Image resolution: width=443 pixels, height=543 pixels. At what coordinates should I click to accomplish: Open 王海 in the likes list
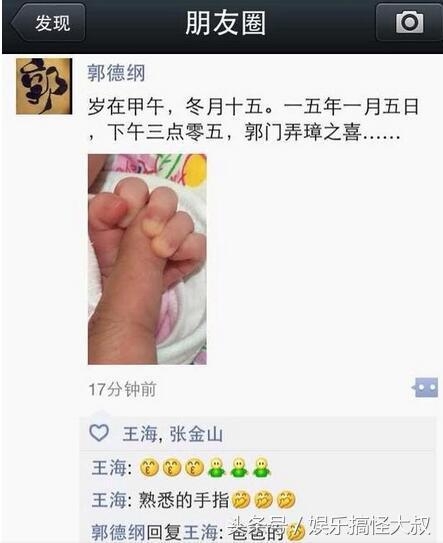click(x=140, y=434)
